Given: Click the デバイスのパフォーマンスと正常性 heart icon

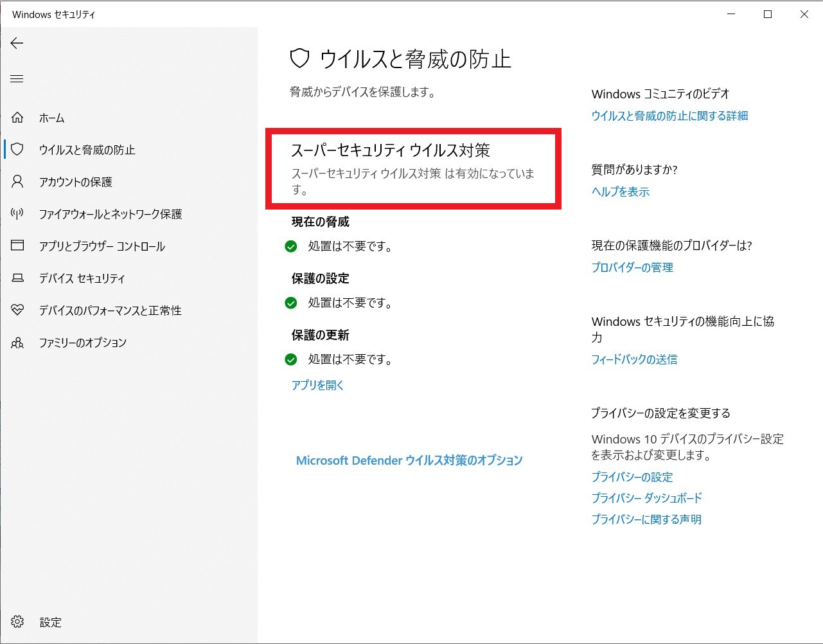Looking at the screenshot, I should (x=17, y=310).
